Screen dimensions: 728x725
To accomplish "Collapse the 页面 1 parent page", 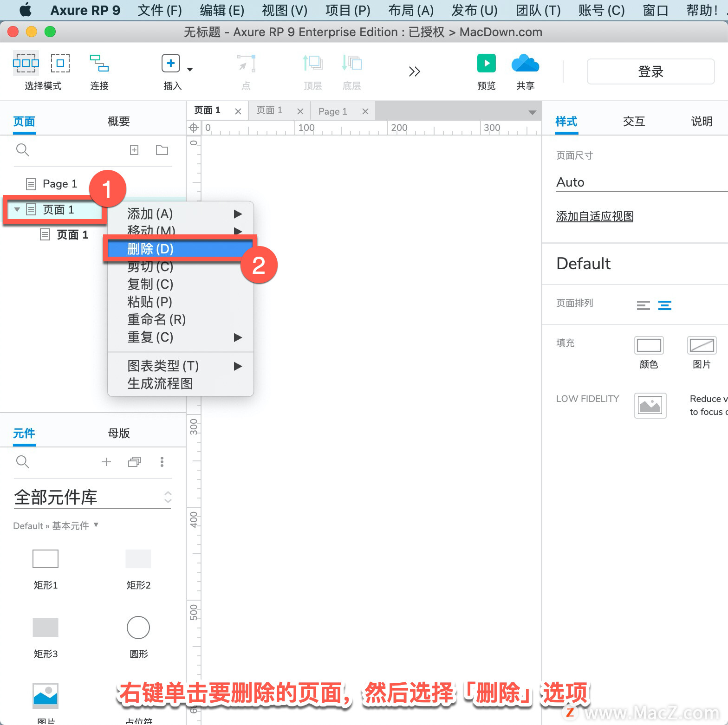I will 17,209.
